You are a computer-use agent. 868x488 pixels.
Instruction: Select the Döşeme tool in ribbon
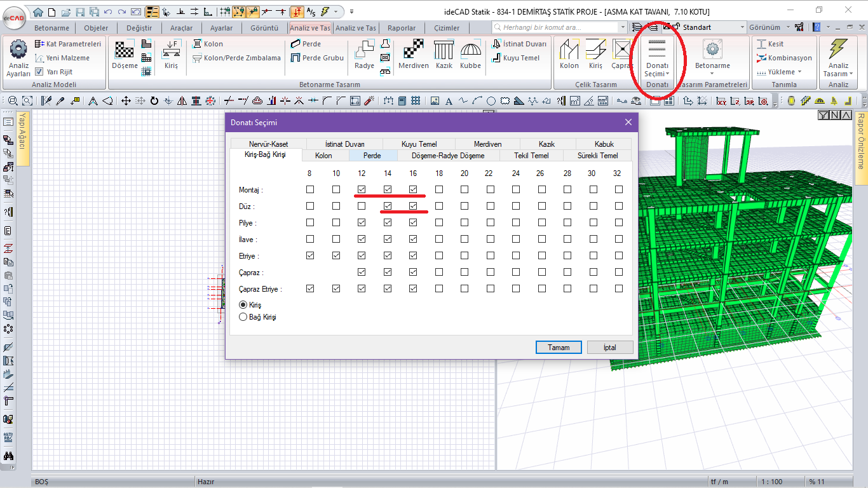pos(125,54)
